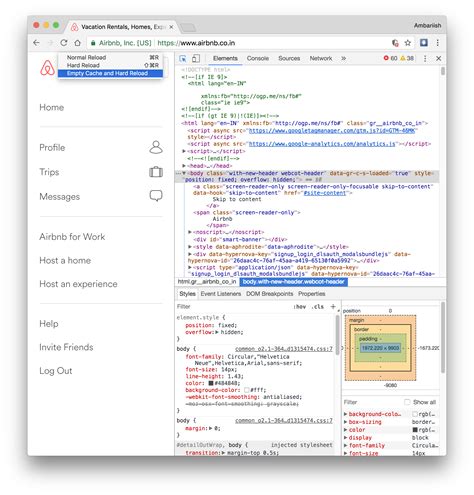Click Invite Friends link
This screenshot has height=495, width=474.
click(66, 347)
